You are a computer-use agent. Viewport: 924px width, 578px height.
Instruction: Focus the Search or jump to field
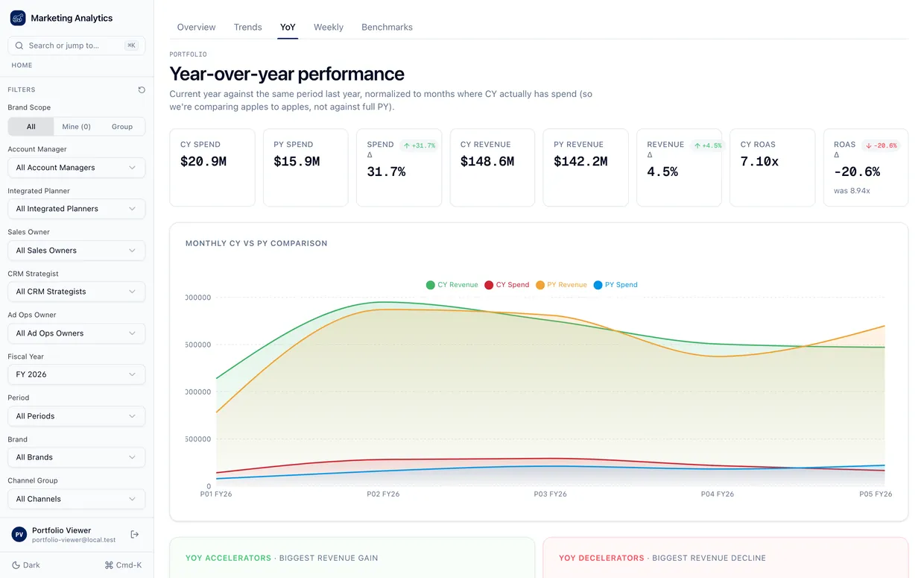(77, 45)
